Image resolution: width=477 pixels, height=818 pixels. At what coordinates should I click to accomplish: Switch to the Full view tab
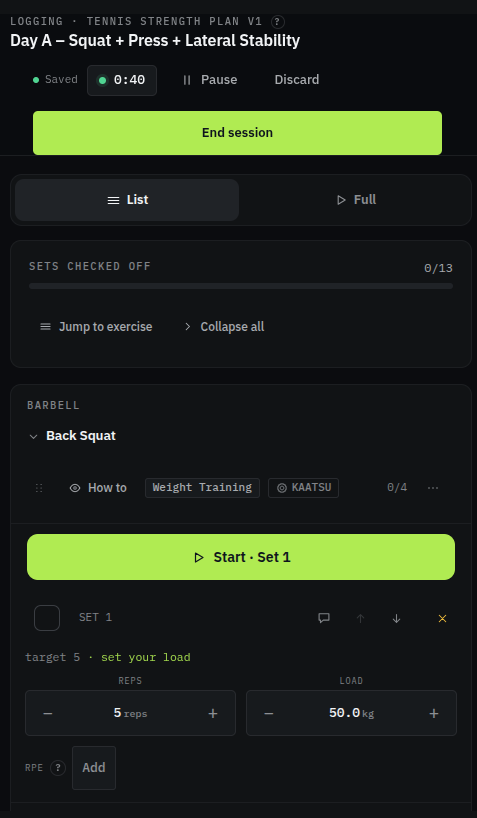pos(356,200)
